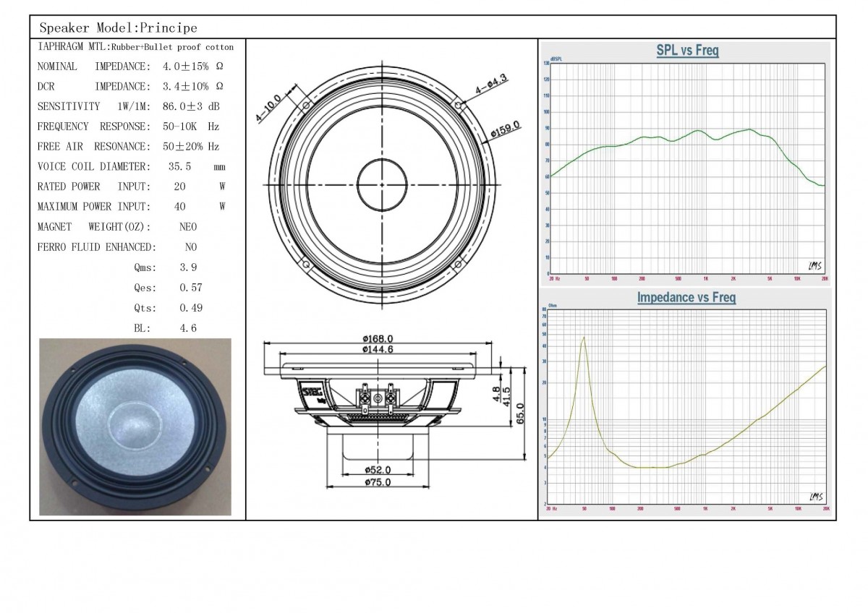Click the Impedance vs Freq chart title
This screenshot has height=613, width=868.
(686, 298)
